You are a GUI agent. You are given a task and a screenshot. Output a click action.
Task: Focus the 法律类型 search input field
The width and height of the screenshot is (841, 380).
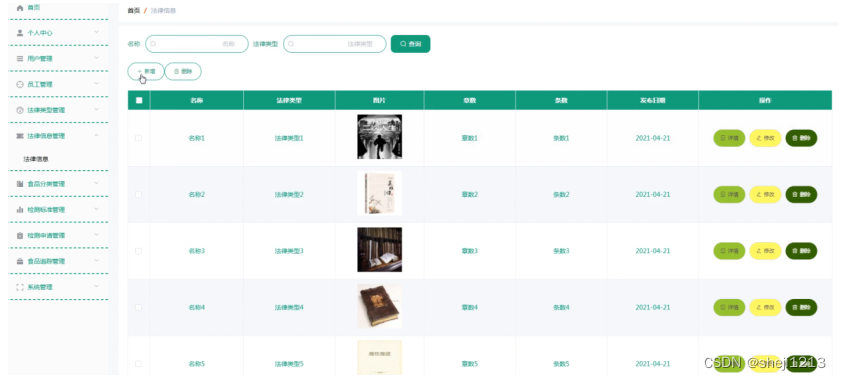pyautogui.click(x=335, y=44)
